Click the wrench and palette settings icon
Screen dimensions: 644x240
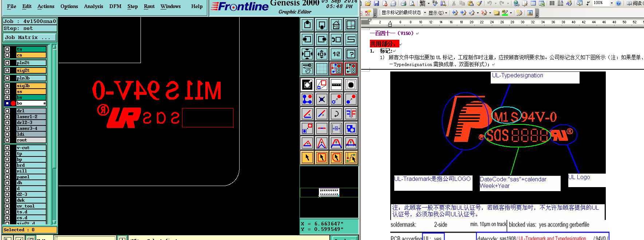coord(307,69)
